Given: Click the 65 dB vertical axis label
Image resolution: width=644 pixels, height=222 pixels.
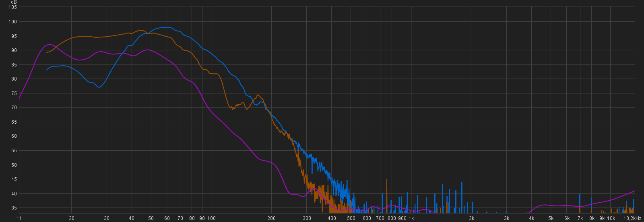Looking at the screenshot, I should 14,122.
